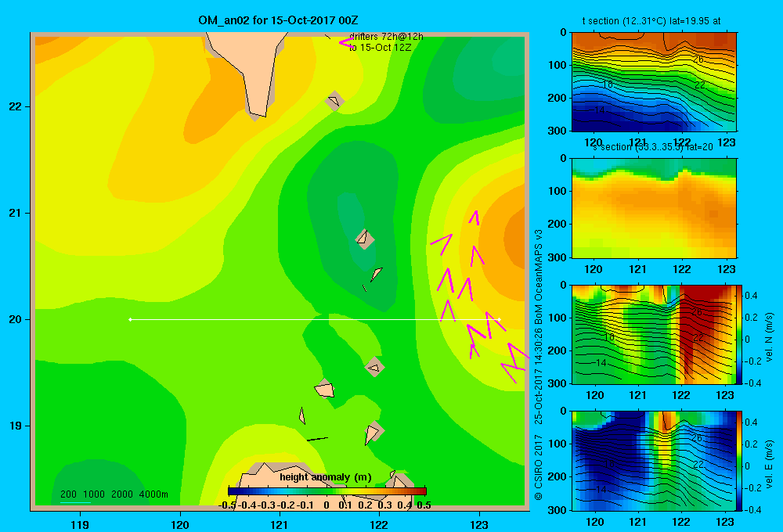Screen dimensions: 783x532
Task: Click depth label 300 beside the salinity section
Action: (557, 257)
